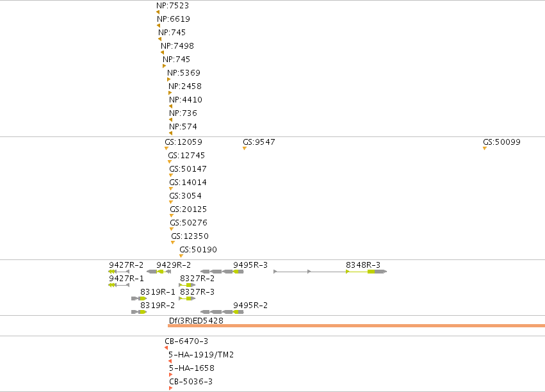The width and height of the screenshot is (545, 392).
Task: Click the 9495R-3 gene model glyph
Action: point(222,272)
